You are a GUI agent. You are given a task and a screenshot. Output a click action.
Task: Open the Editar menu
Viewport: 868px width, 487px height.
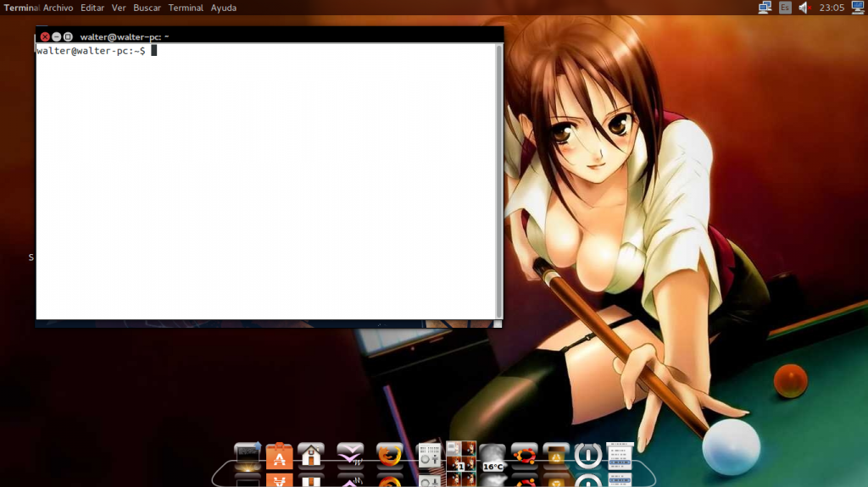tap(92, 8)
